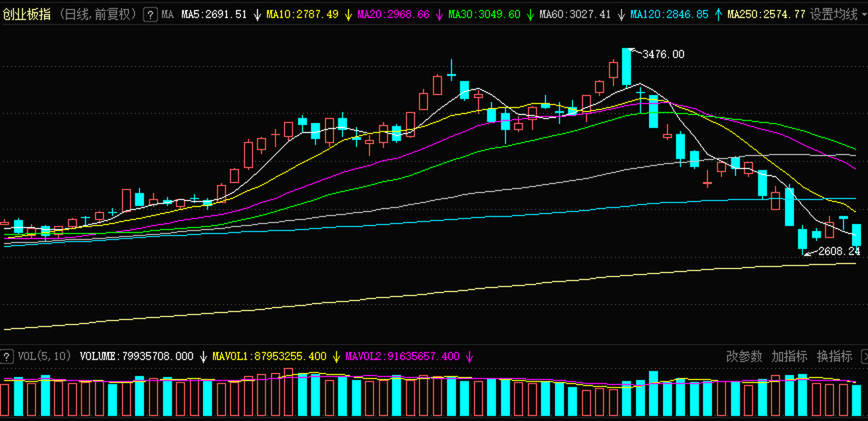Click 改参数 to edit indicator parameters
The width and height of the screenshot is (868, 421).
[x=744, y=357]
